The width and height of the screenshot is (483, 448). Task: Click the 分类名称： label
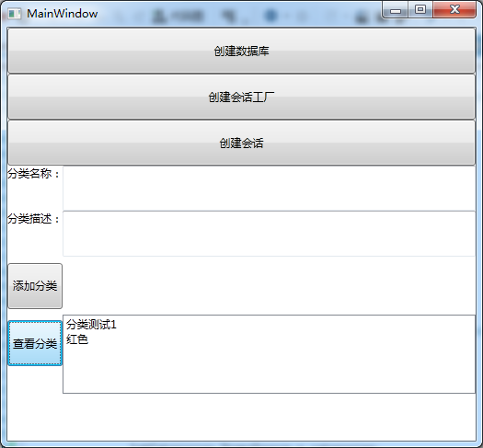[34, 174]
